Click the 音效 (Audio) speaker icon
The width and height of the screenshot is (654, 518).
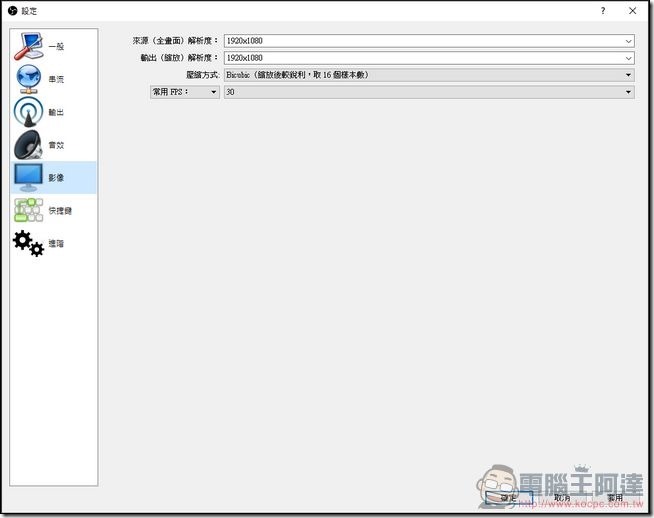(x=28, y=146)
